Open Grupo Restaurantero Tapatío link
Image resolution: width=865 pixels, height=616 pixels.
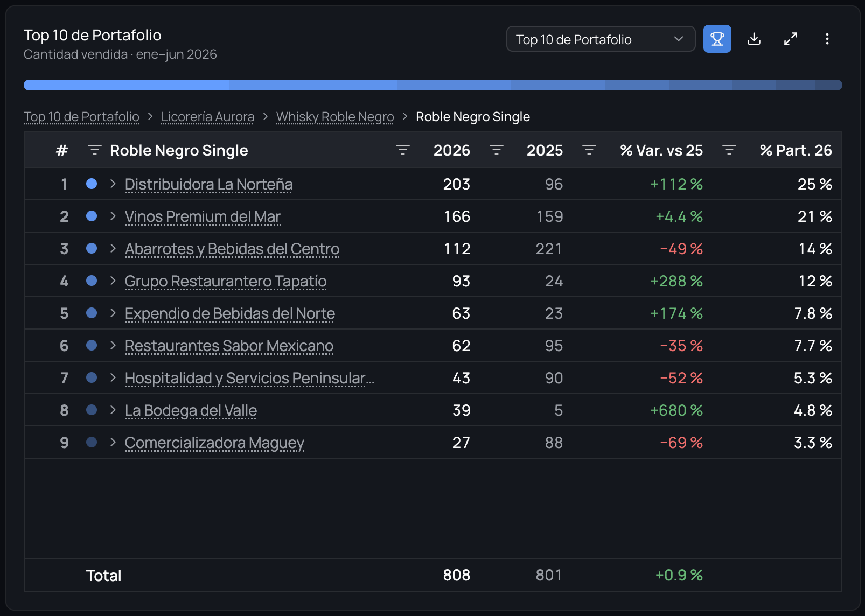226,281
